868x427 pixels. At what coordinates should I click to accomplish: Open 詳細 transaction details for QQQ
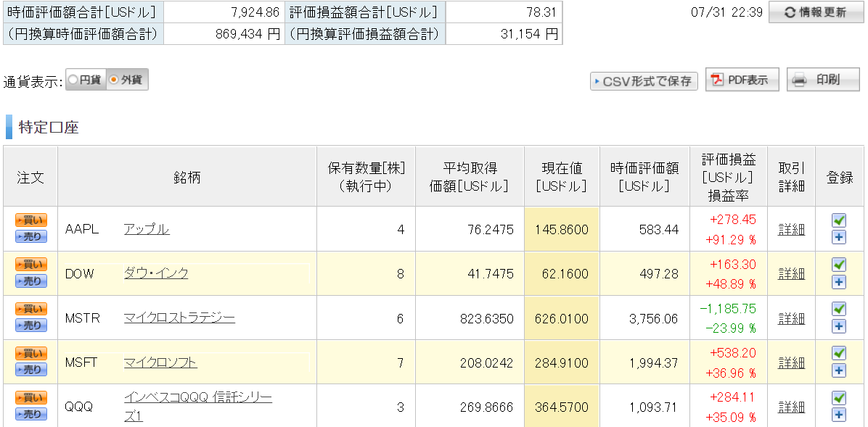pos(792,407)
